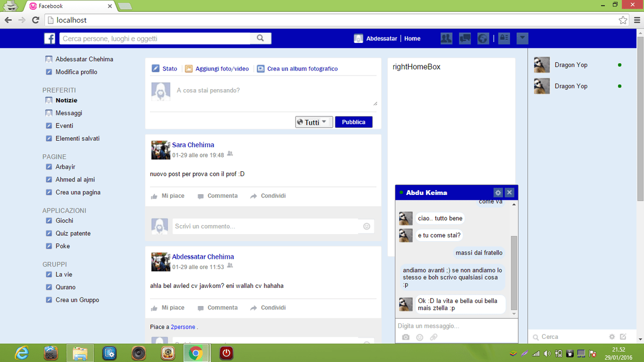Open the messages icon in top bar
The image size is (644, 362).
tap(465, 39)
